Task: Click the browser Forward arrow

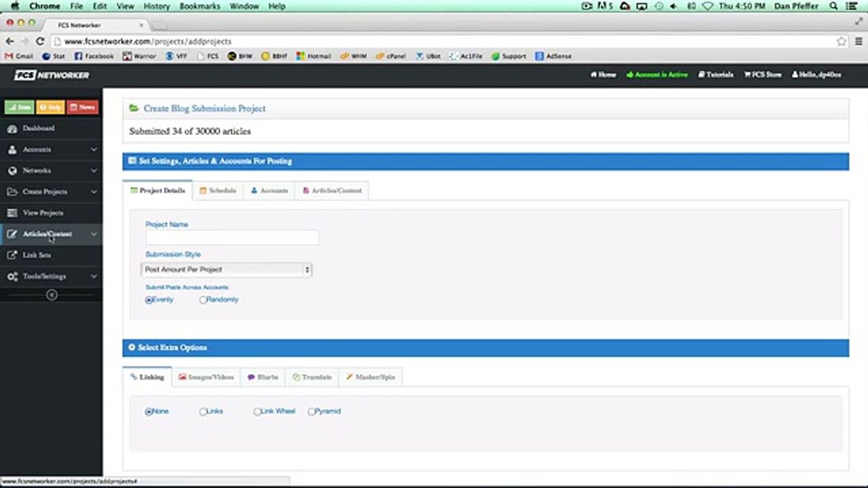Action: tap(24, 41)
